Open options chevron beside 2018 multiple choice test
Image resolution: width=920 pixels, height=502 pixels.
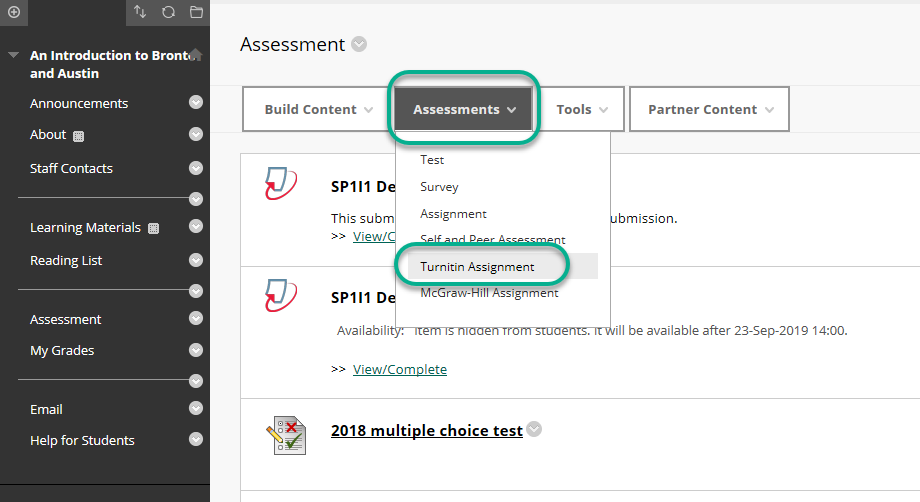[534, 429]
